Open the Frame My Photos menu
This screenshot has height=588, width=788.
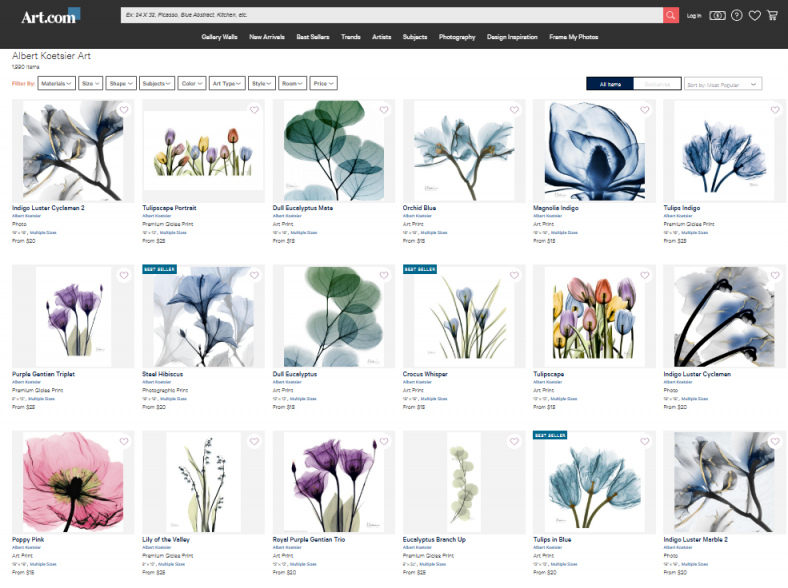573,37
